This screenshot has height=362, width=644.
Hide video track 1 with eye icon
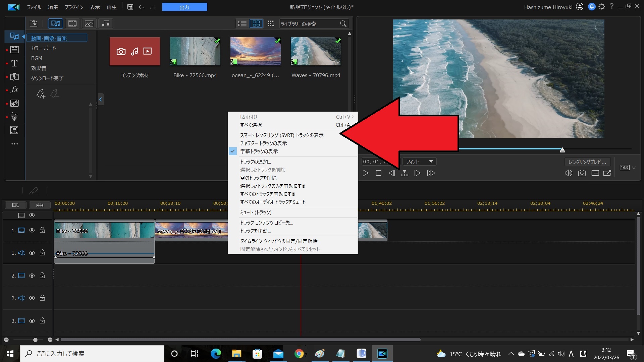[32, 231]
